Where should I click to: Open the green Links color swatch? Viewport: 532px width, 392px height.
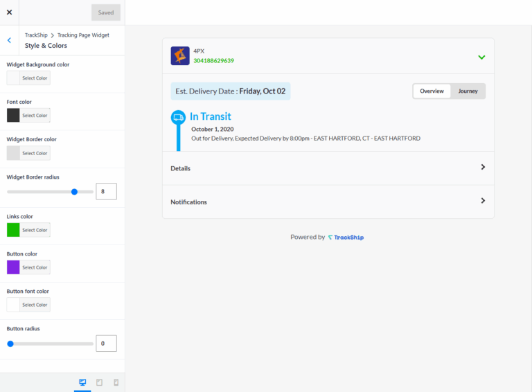click(13, 230)
